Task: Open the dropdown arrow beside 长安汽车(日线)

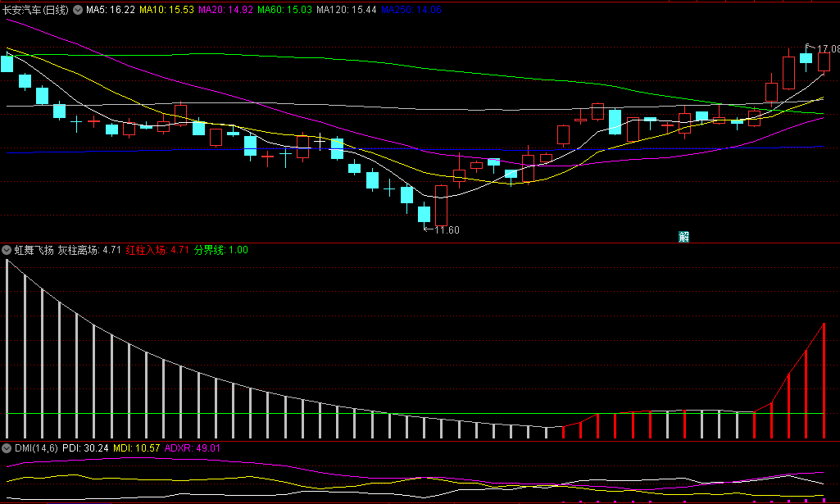Action: (78, 10)
